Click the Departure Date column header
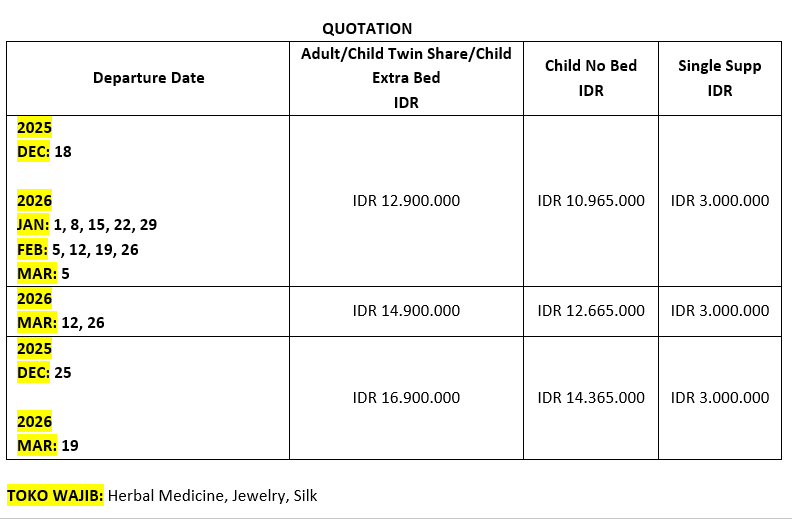The height and width of the screenshot is (519, 792). [x=148, y=78]
